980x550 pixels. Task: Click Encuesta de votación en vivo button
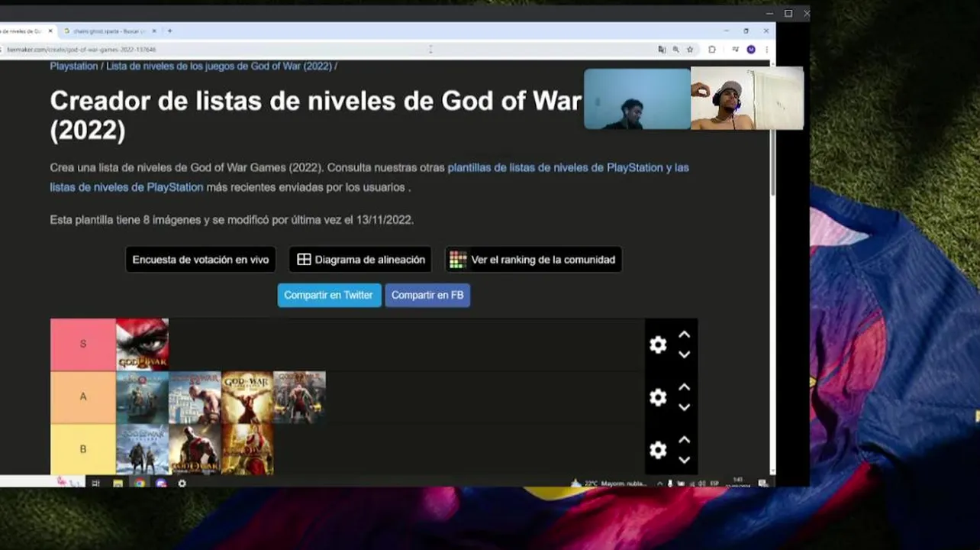click(x=201, y=260)
